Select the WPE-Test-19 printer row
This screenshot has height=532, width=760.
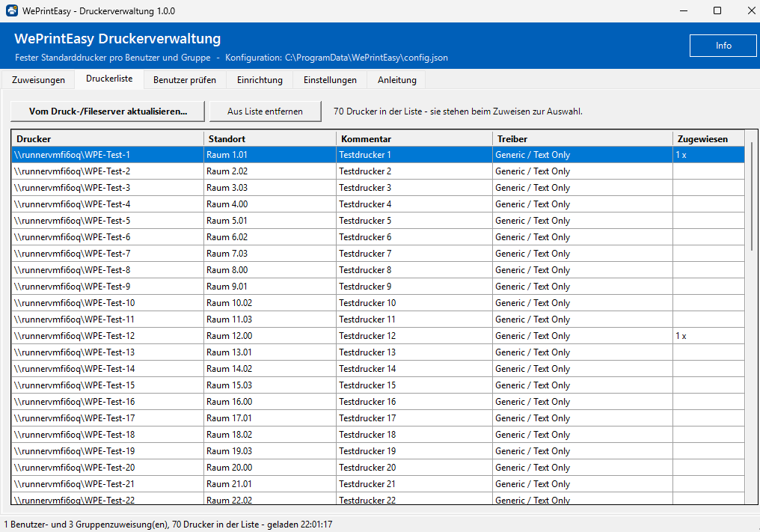(378, 451)
